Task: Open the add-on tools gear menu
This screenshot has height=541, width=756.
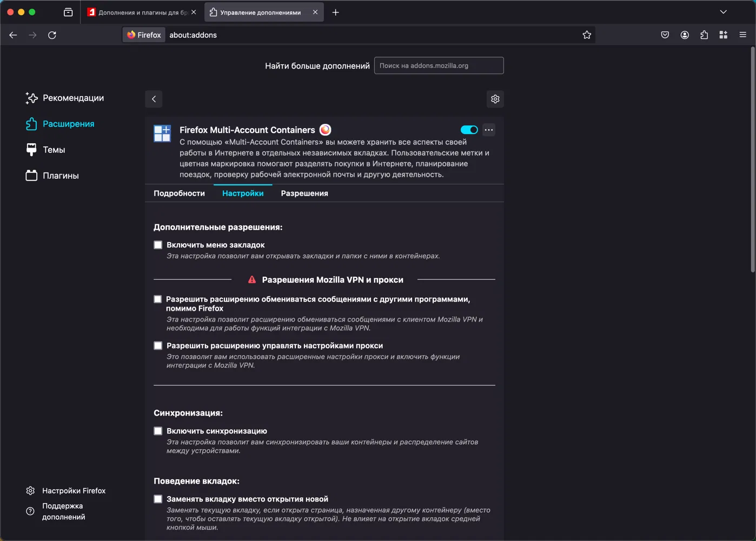Action: pyautogui.click(x=495, y=99)
